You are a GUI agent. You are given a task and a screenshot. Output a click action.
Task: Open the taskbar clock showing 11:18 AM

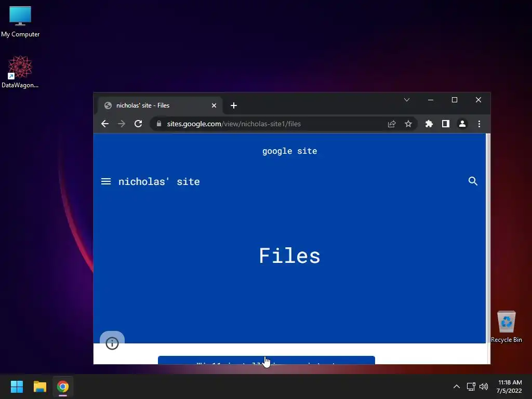[x=509, y=387]
